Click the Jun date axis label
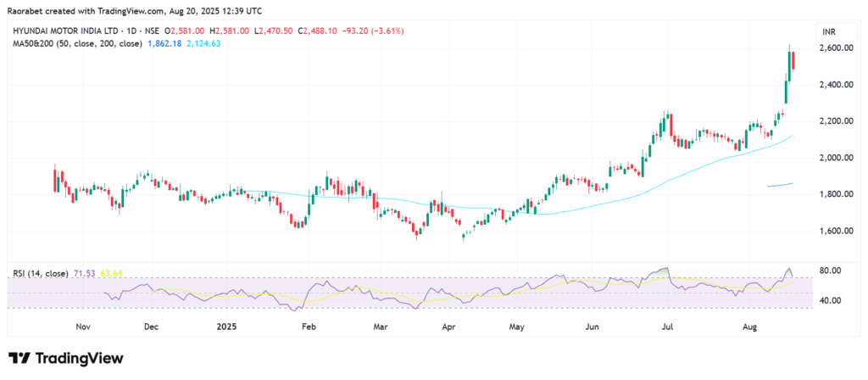This screenshot has width=868, height=380. pos(593,327)
